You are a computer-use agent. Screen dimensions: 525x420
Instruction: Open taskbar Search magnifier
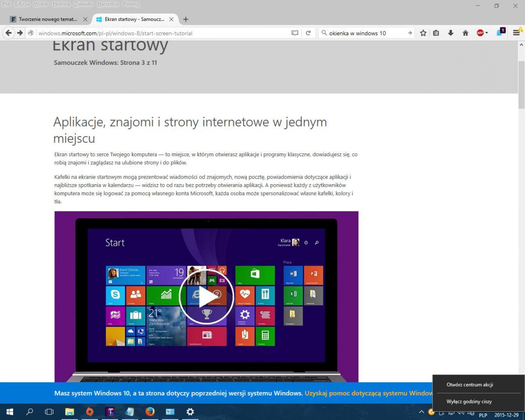(30, 412)
